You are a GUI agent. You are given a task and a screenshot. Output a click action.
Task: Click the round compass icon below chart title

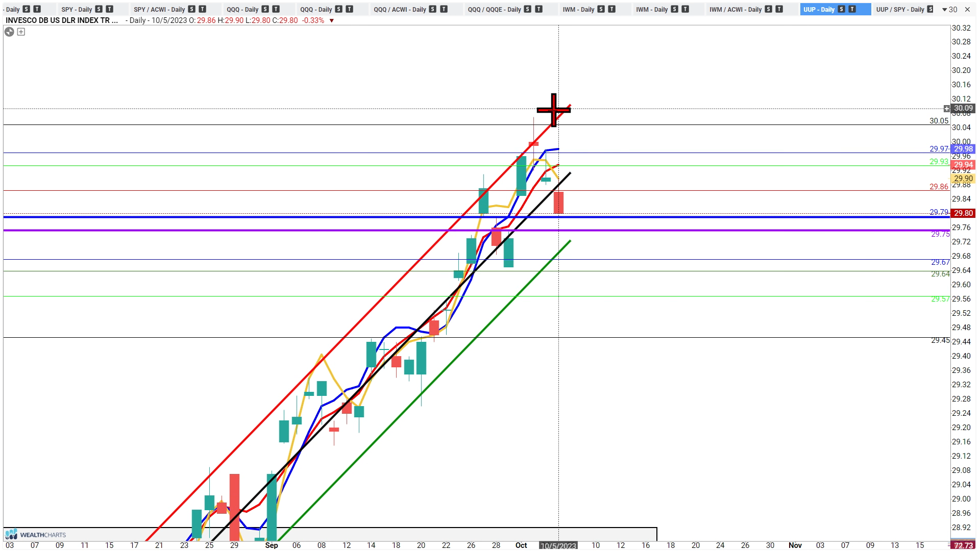(x=9, y=32)
